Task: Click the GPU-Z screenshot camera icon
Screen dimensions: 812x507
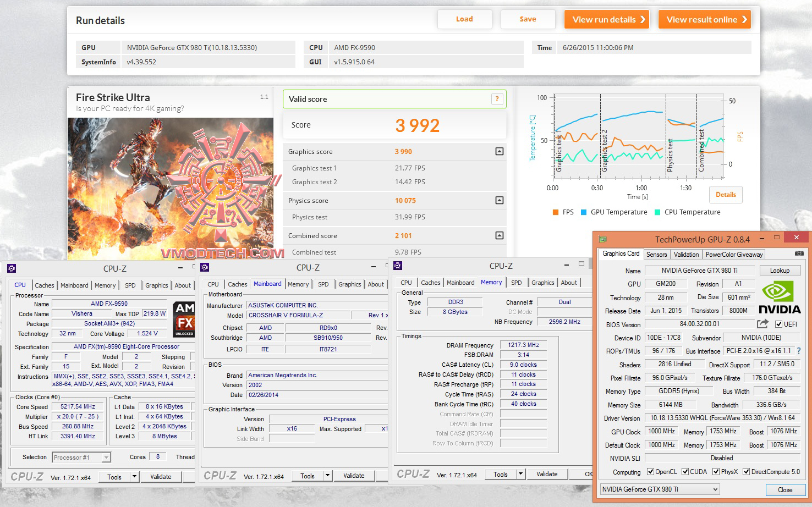Action: [799, 253]
